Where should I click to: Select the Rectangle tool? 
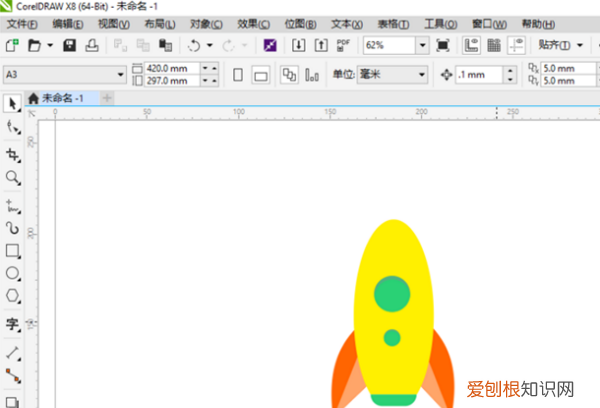[x=12, y=251]
